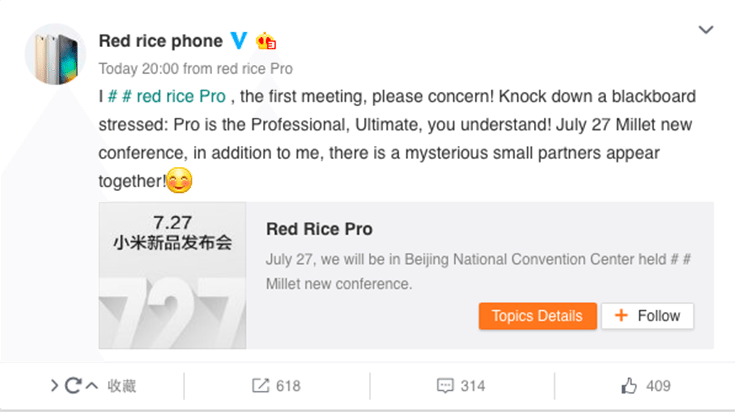Viewport: 735px width, 412px height.
Task: Click the blue verified V badge
Action: pyautogui.click(x=239, y=41)
